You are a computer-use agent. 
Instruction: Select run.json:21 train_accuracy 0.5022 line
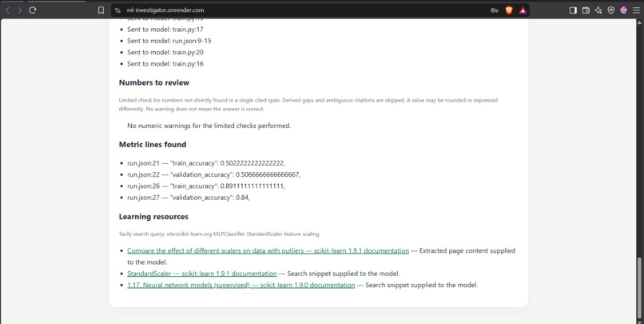coord(206,163)
